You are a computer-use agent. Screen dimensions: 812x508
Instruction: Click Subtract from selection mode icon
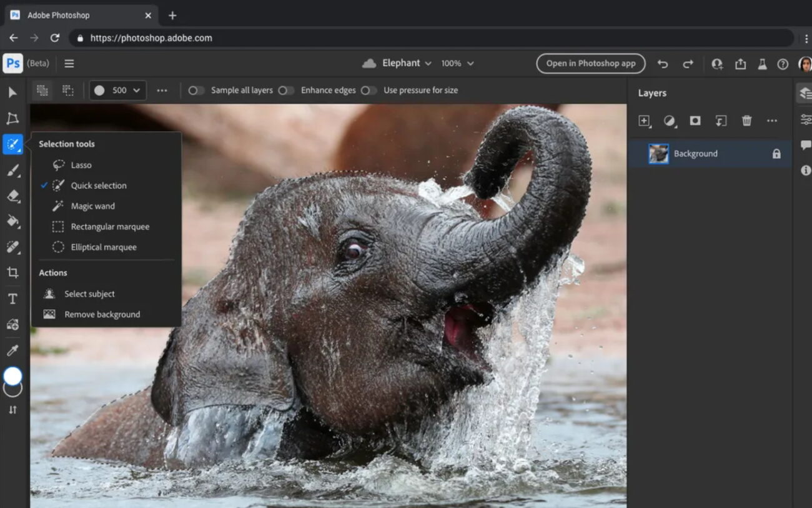(x=68, y=90)
